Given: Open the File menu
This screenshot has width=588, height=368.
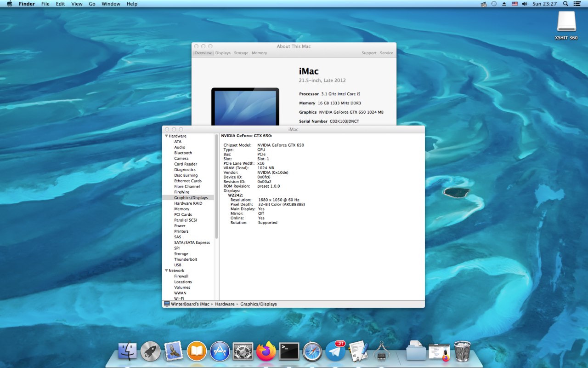Looking at the screenshot, I should click(x=45, y=4).
